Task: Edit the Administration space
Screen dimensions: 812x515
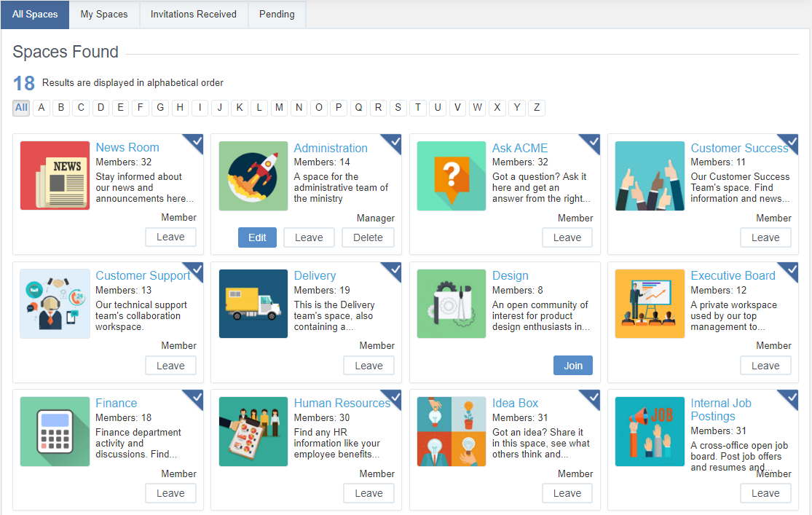Action: [257, 237]
